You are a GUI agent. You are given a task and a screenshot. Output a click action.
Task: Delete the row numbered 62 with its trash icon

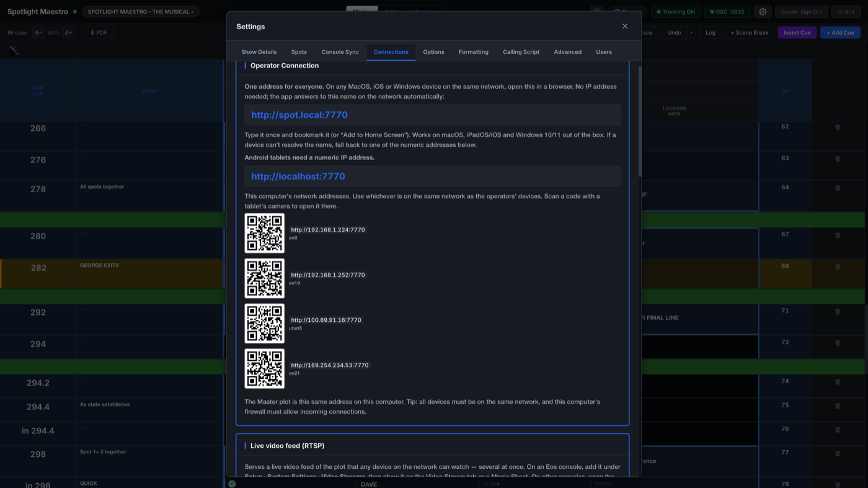click(837, 127)
